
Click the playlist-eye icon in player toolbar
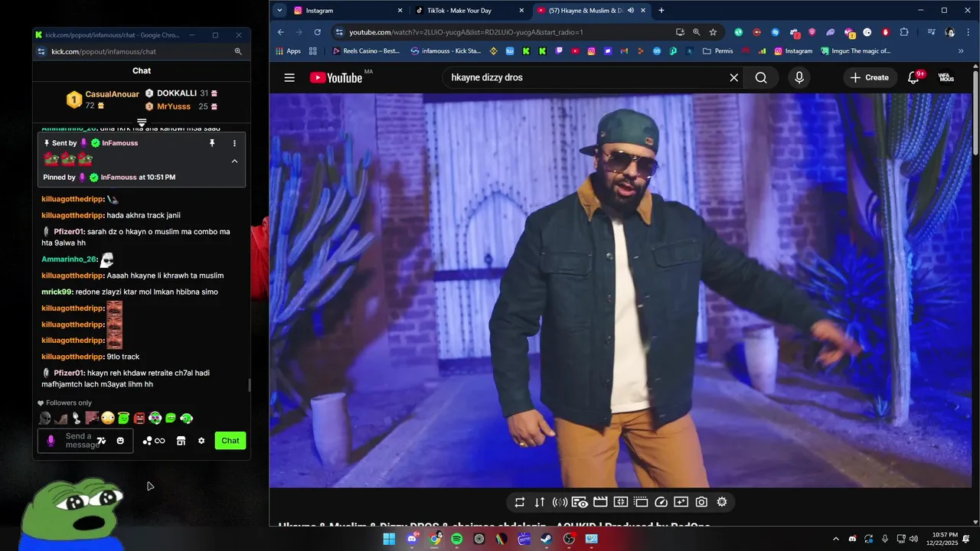pyautogui.click(x=580, y=502)
